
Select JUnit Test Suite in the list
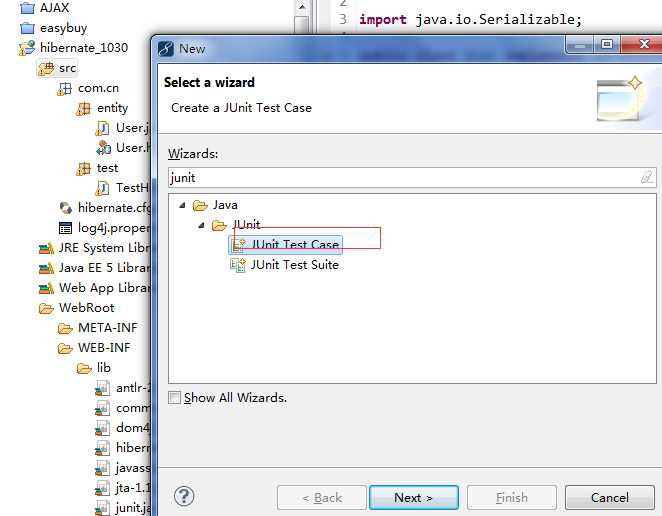tap(285, 265)
